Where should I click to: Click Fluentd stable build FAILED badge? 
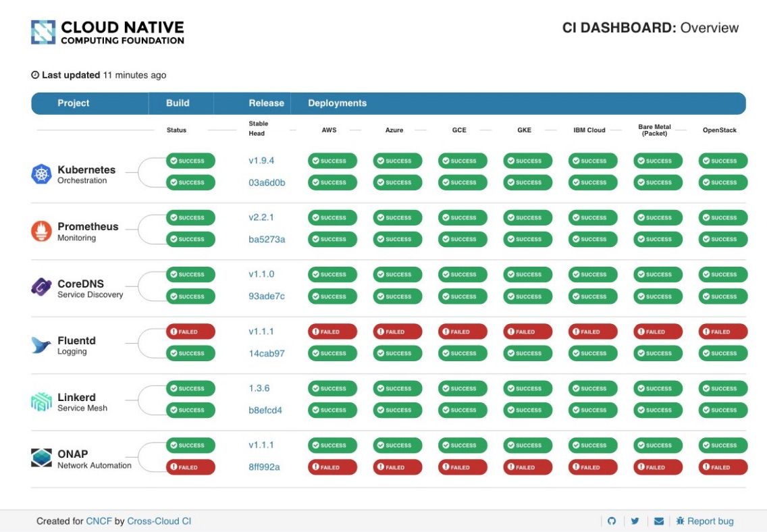pos(190,331)
